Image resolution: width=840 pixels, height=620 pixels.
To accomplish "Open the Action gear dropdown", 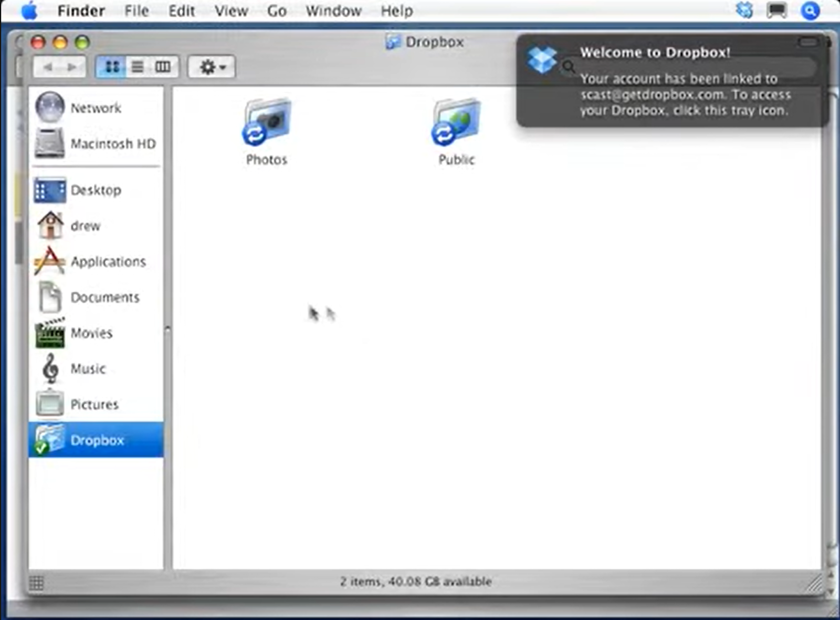I will point(212,67).
